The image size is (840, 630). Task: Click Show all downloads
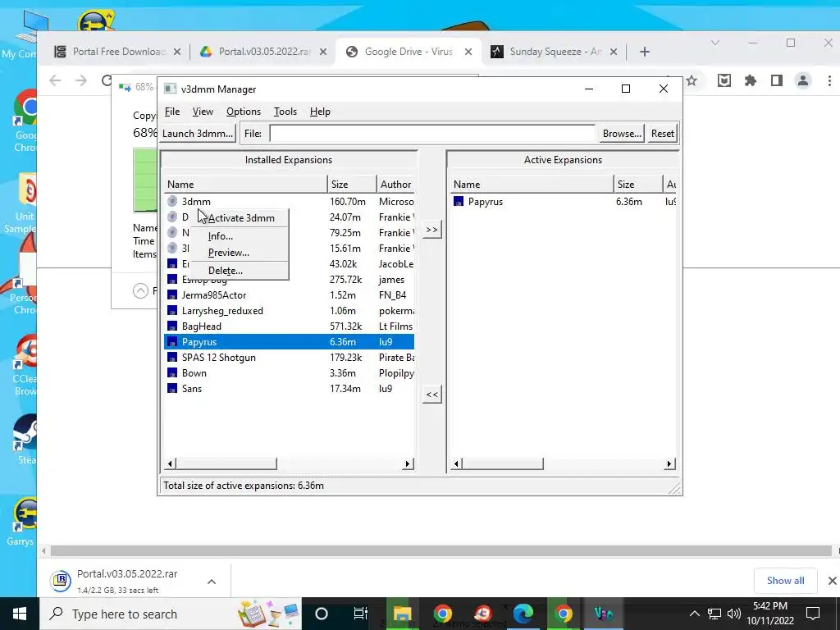click(785, 581)
